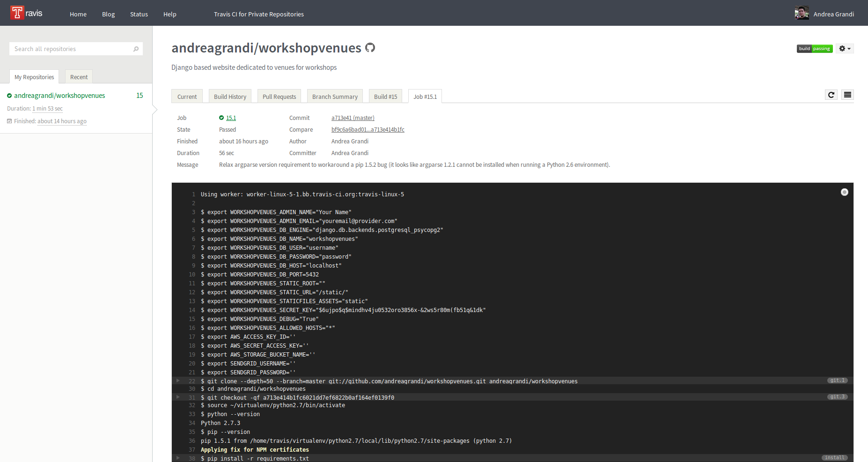The image size is (868, 462).
Task: Click the search magnifier icon
Action: (x=136, y=49)
